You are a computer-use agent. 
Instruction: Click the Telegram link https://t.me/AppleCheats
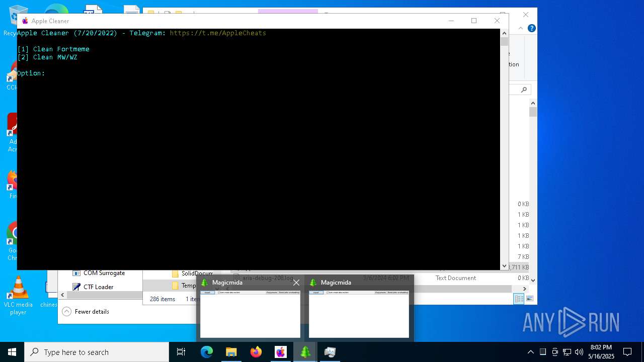pos(218,33)
